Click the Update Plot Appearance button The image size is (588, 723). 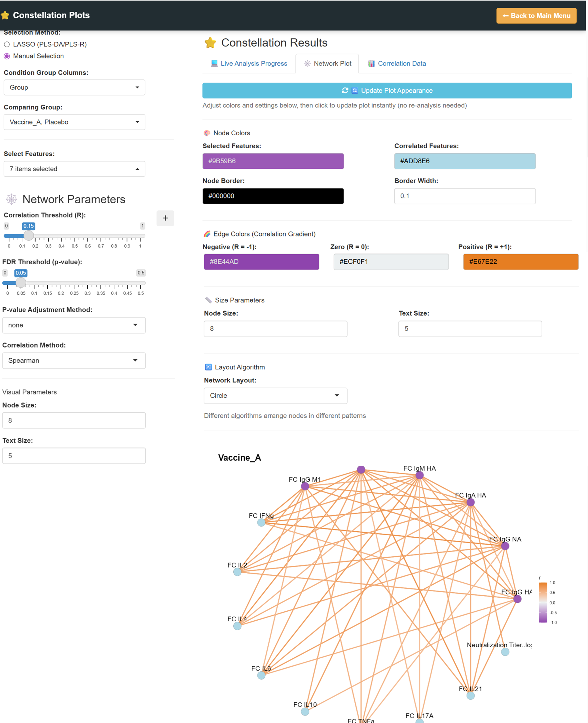coord(387,91)
